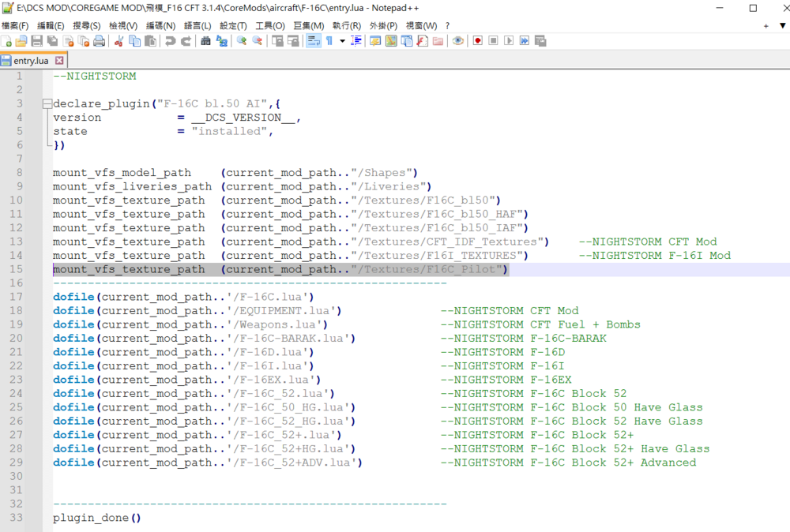Start macro recording with red dot icon
The height and width of the screenshot is (532, 790).
(x=478, y=41)
